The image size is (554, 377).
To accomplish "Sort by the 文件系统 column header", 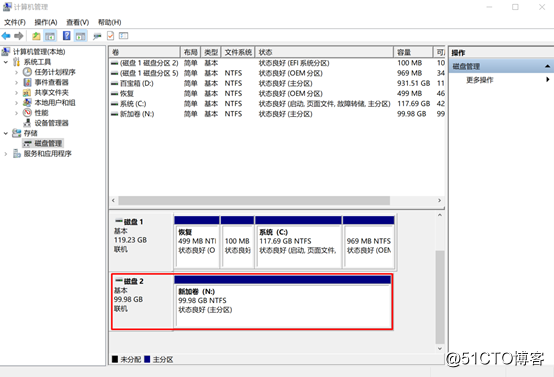I will [x=238, y=52].
